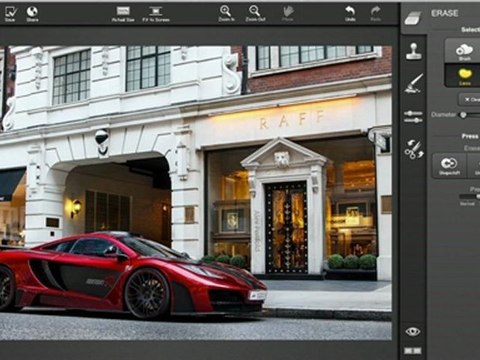Viewport: 480px width, 360px height.
Task: Select the Erase eraser tab
Action: click(x=413, y=18)
